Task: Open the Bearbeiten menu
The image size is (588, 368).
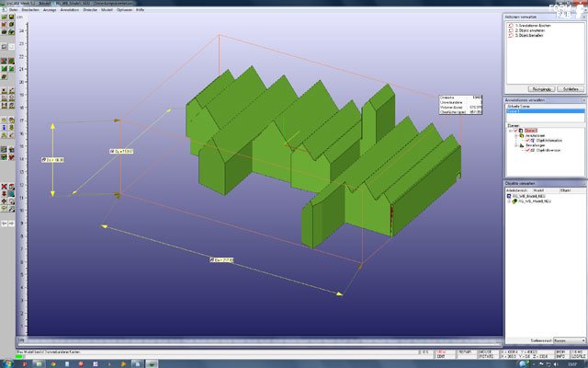Action: pos(30,10)
